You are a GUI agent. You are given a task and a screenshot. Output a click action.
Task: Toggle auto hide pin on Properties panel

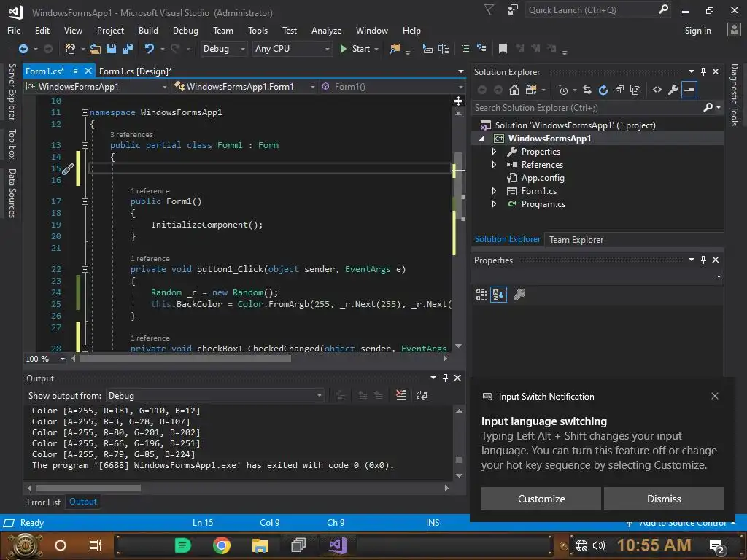click(x=704, y=260)
